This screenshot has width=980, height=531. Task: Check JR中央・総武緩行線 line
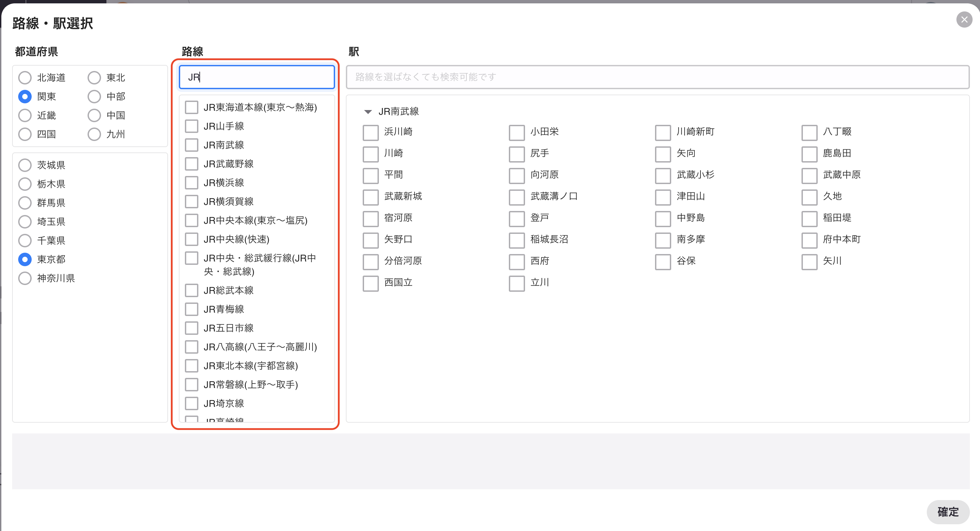[191, 258]
